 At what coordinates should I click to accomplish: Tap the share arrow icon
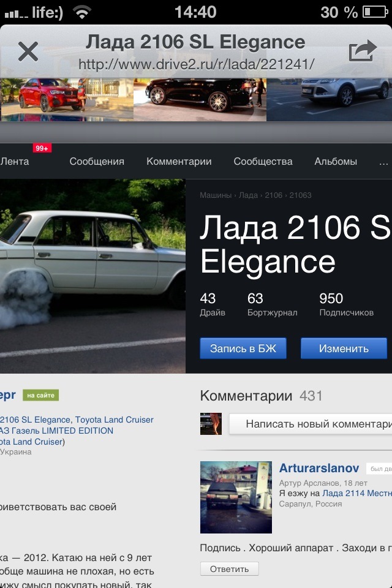[362, 51]
